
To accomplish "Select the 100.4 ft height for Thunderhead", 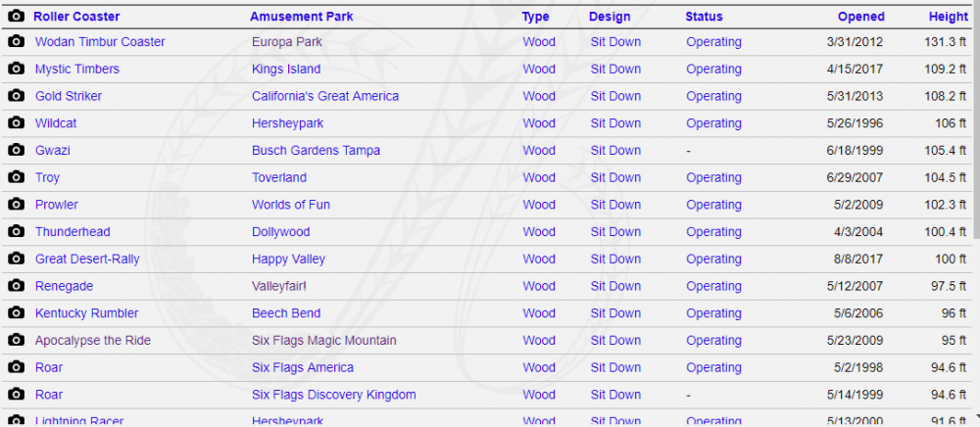I will (946, 231).
